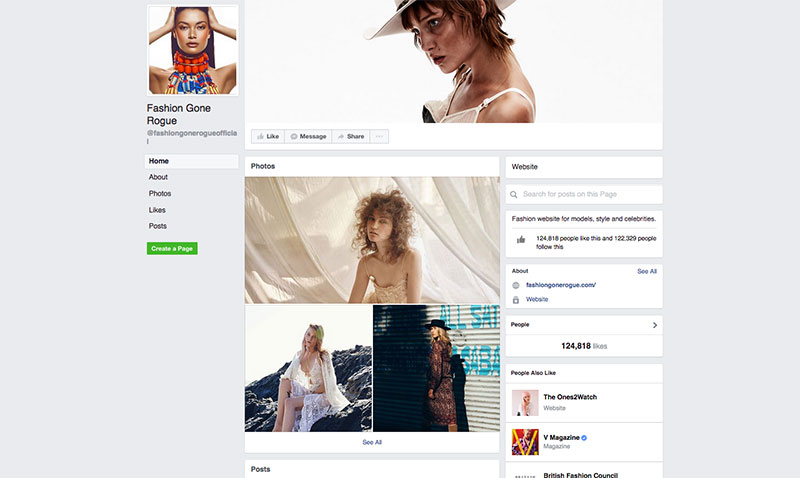Click the People Also Like heading
This screenshot has width=800, height=478.
(533, 373)
